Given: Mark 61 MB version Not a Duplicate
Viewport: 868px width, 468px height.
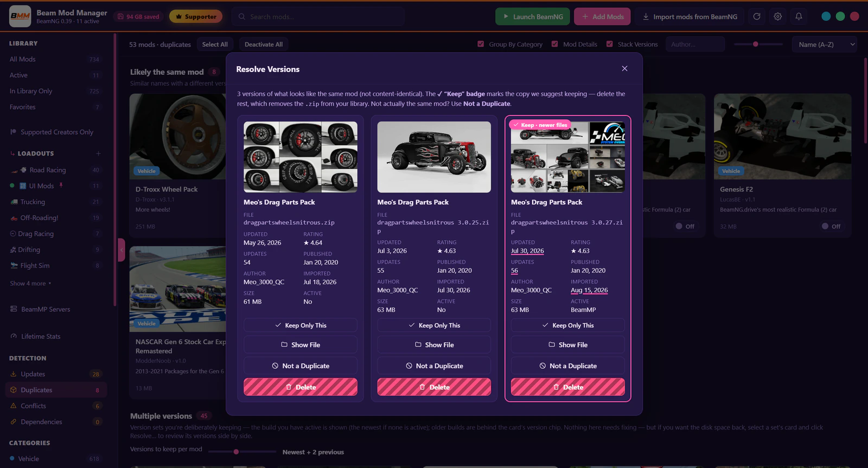Looking at the screenshot, I should coord(301,366).
